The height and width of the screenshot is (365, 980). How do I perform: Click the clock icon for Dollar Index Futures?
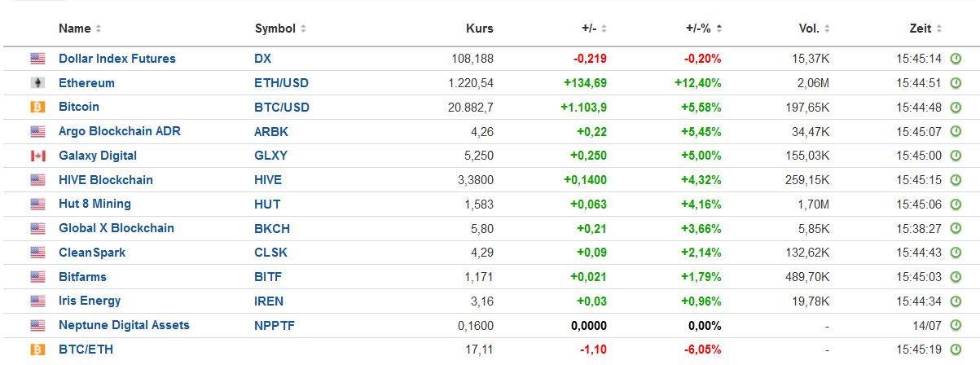pos(956,59)
